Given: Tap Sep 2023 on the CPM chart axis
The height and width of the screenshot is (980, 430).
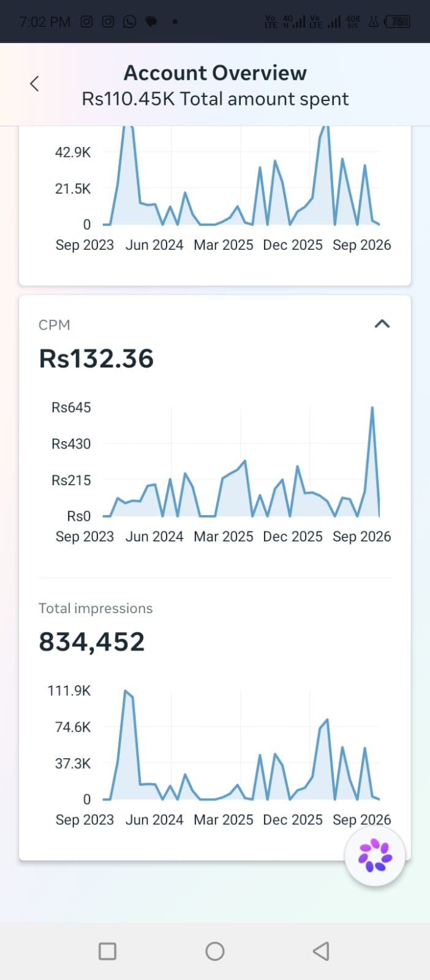Looking at the screenshot, I should click(x=85, y=537).
